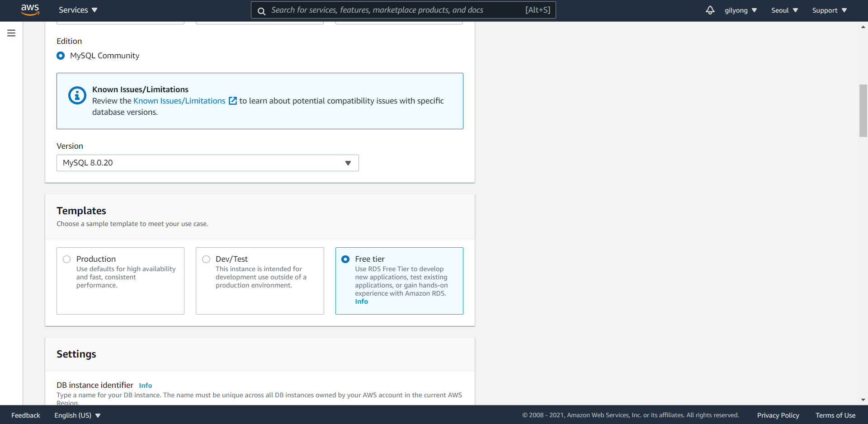This screenshot has height=424, width=868.
Task: Click Info next to DB instance identifier
Action: click(146, 386)
